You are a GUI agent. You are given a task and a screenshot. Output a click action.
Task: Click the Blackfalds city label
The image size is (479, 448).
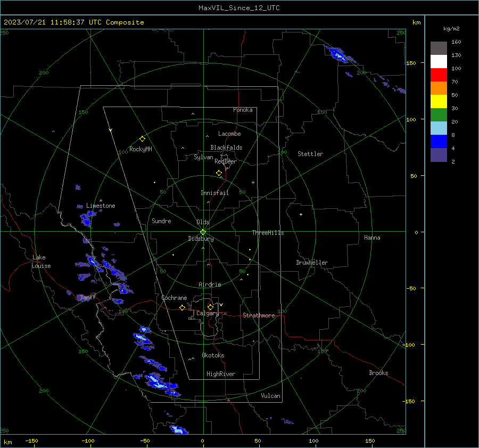(226, 148)
